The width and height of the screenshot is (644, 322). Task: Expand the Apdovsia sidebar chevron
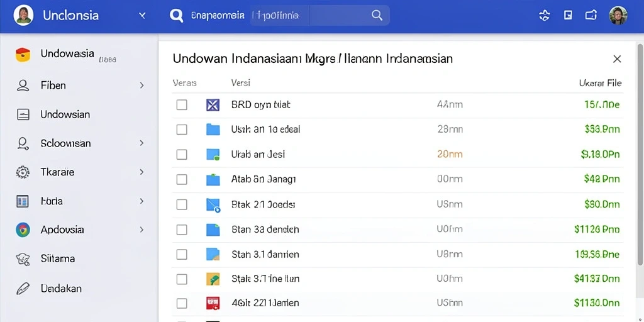coord(142,230)
